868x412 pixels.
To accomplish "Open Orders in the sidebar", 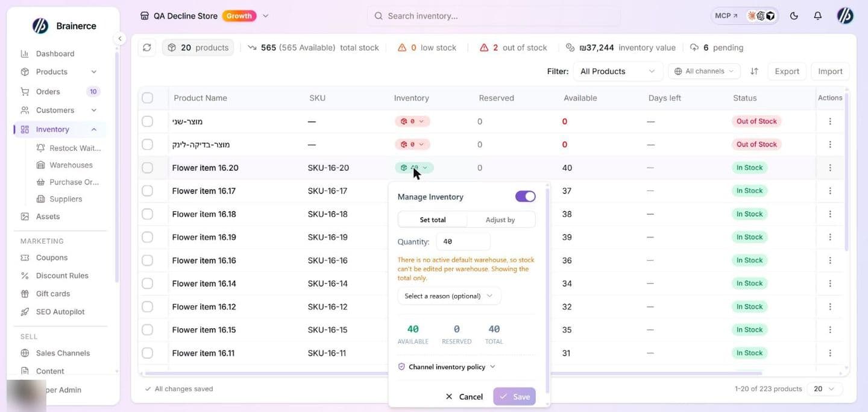I will 48,92.
